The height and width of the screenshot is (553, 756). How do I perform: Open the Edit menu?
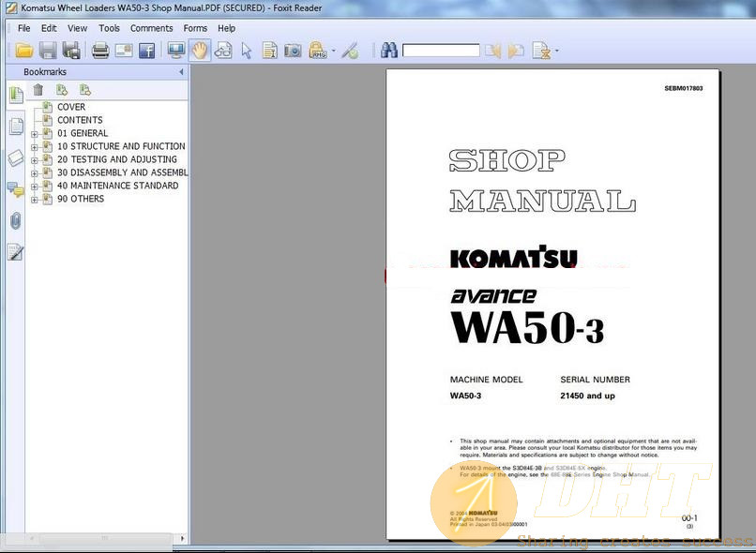(x=49, y=28)
